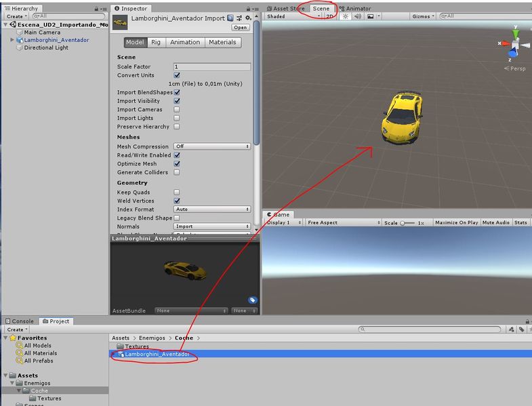Click the Project panel lock icon

[x=527, y=321]
